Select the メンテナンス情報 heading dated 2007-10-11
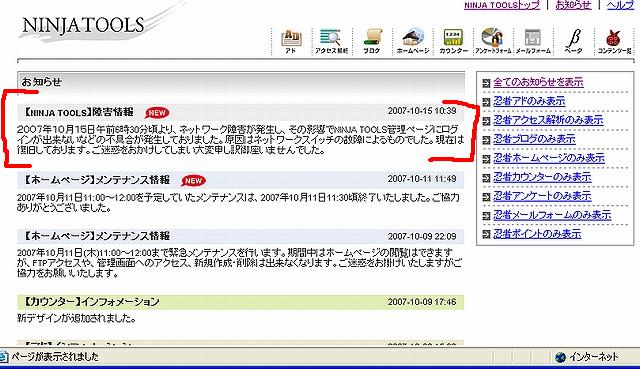 click(96, 180)
